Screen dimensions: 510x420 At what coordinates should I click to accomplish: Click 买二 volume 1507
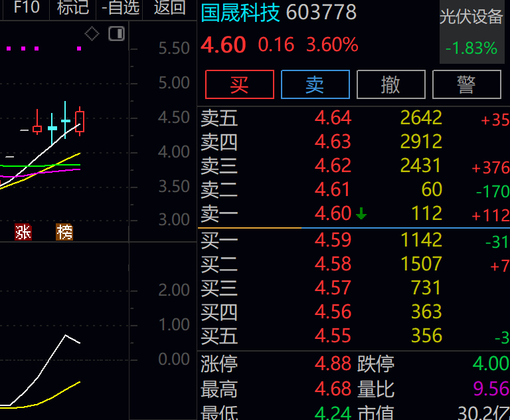[x=422, y=264]
